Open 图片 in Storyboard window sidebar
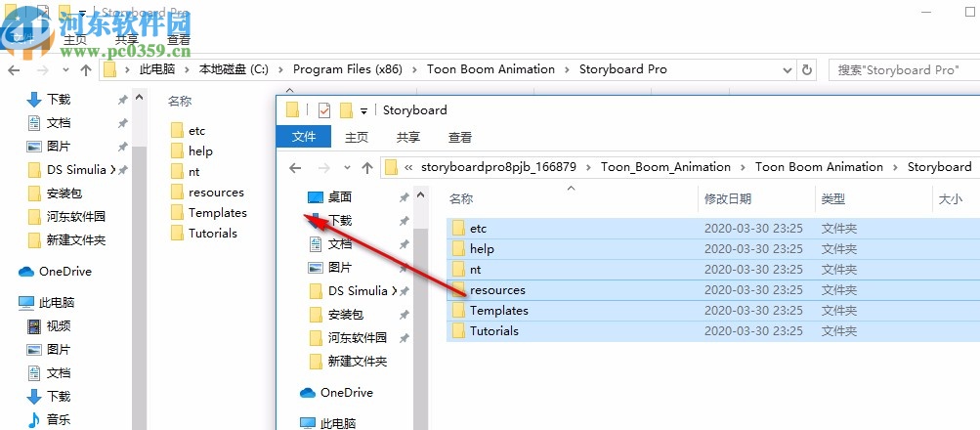Image resolution: width=980 pixels, height=430 pixels. 339,268
